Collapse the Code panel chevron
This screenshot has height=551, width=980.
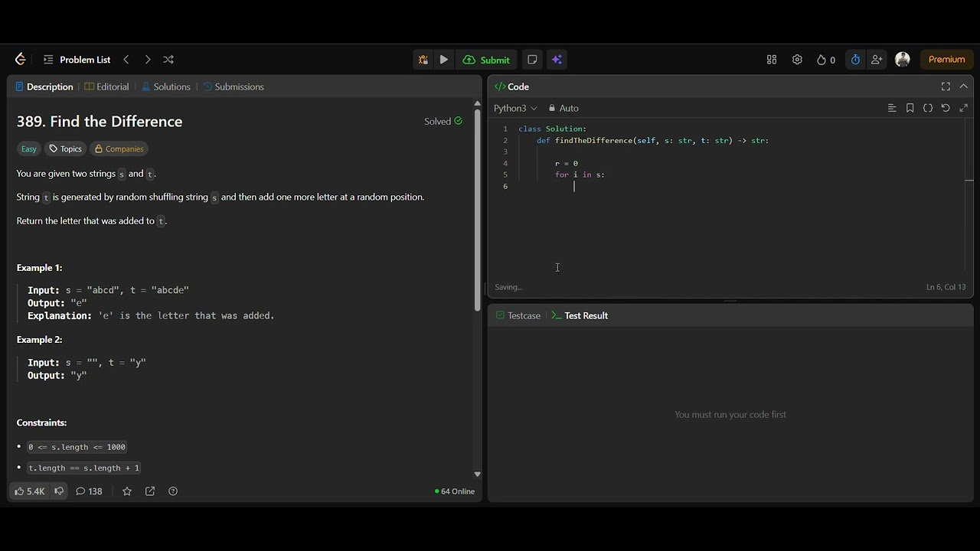point(963,87)
